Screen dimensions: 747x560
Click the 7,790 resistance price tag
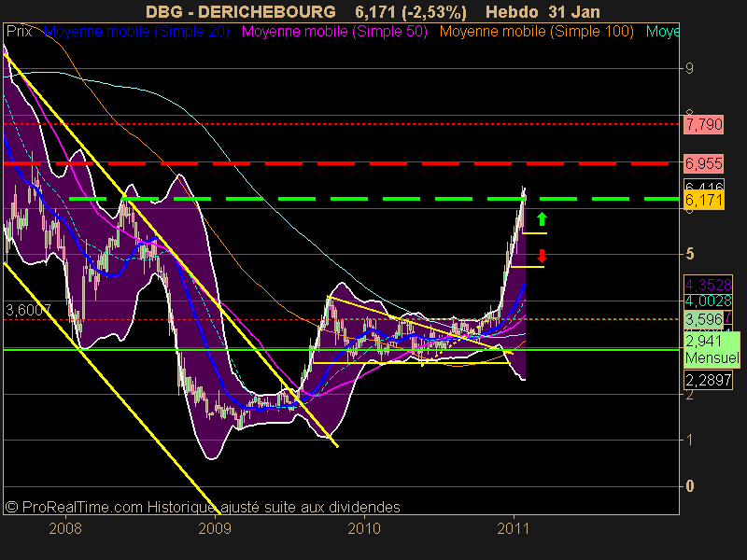point(704,125)
